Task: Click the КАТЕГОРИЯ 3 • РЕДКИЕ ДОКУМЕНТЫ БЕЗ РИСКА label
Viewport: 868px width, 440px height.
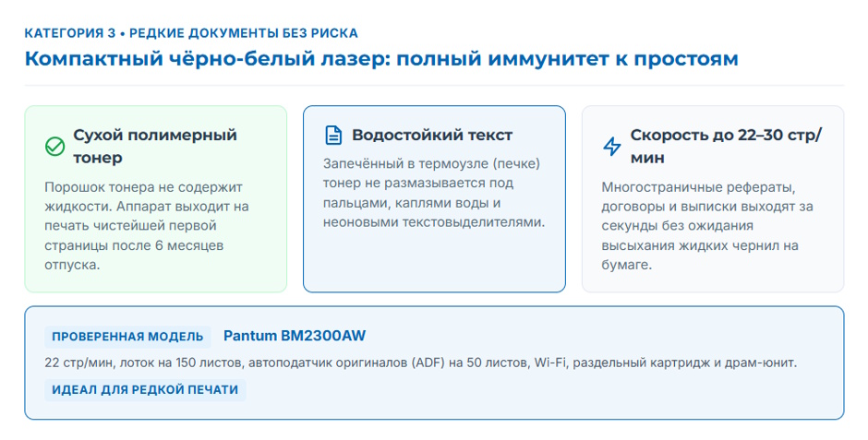Action: click(191, 33)
